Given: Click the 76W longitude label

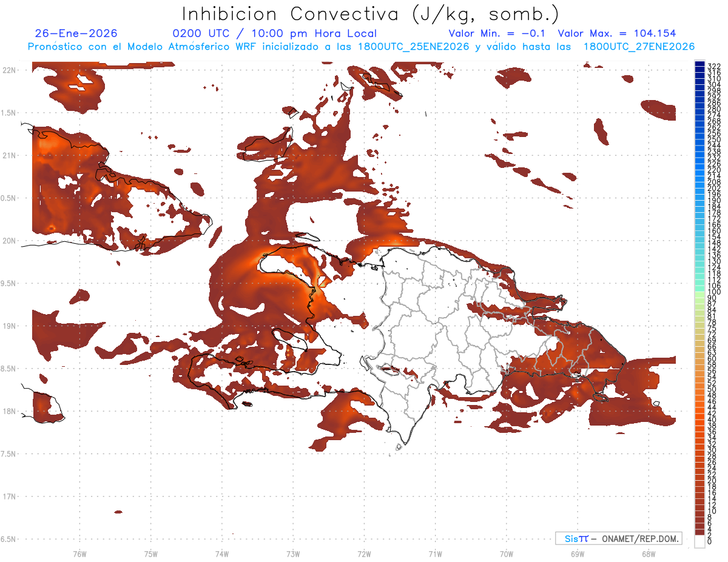Looking at the screenshot, I should 79,554.
